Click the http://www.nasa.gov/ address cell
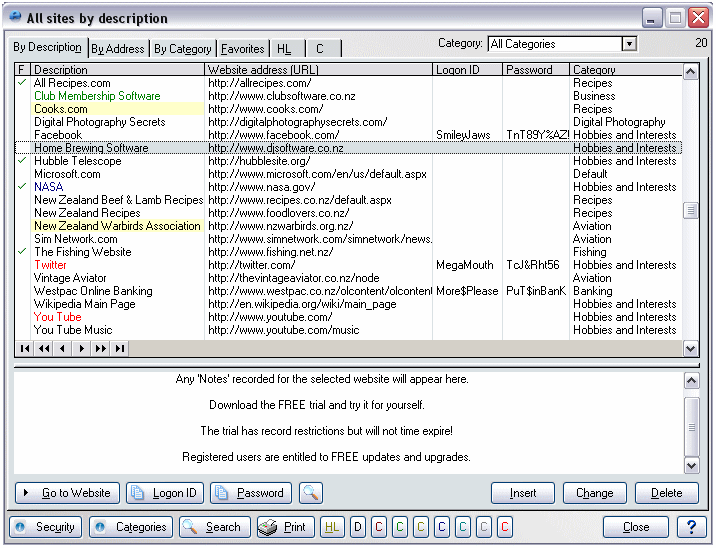 318,187
